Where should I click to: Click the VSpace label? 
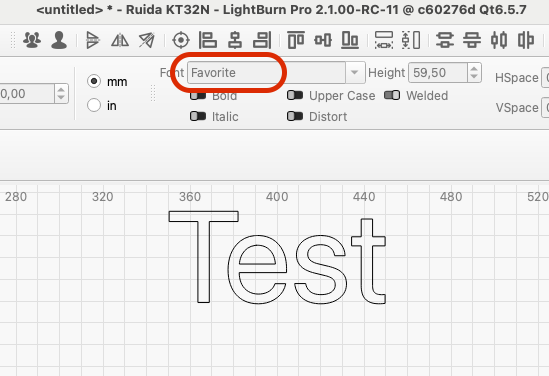(517, 107)
